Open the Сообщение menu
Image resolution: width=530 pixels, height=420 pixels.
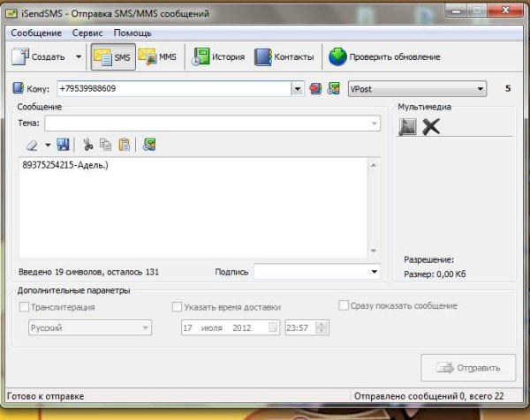(x=36, y=33)
